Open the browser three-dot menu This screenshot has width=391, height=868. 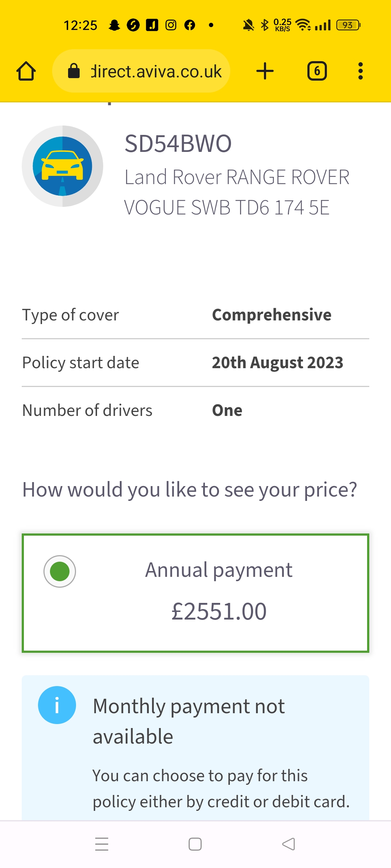point(360,71)
